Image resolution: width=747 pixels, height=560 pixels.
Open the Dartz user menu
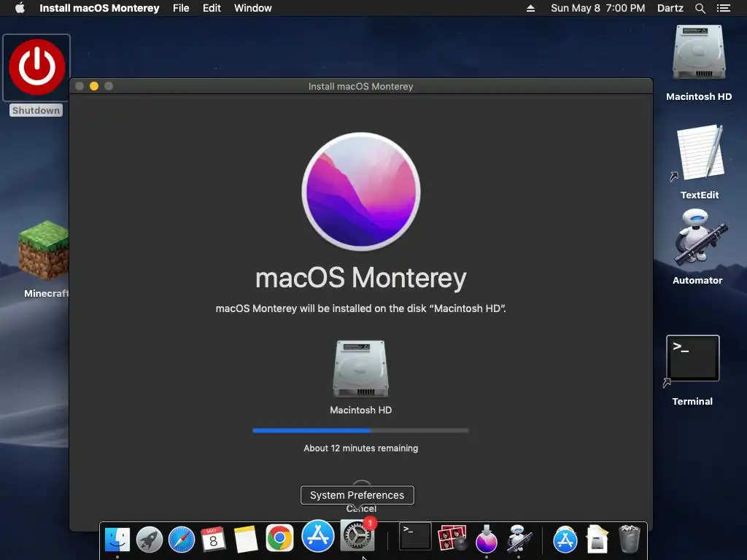click(670, 8)
